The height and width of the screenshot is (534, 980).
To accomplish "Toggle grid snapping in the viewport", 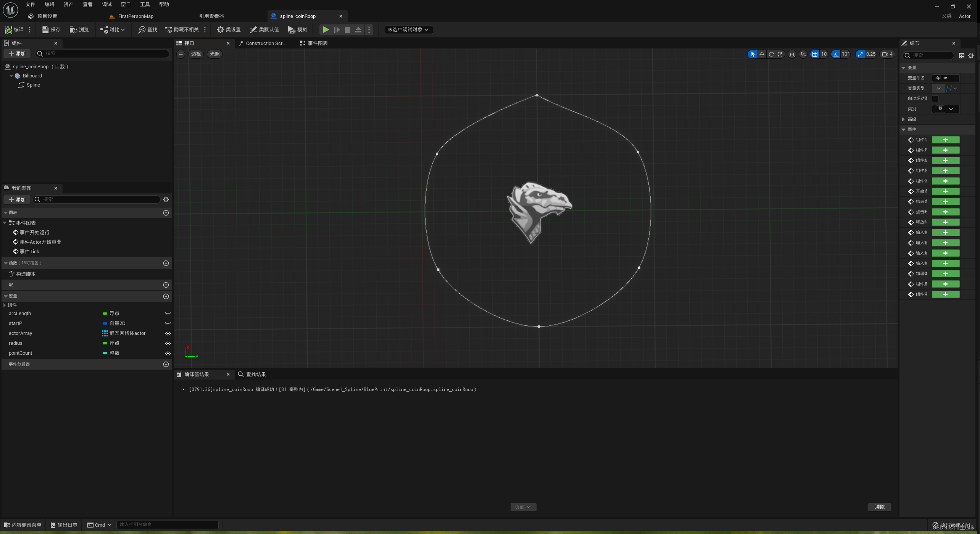I will point(815,54).
